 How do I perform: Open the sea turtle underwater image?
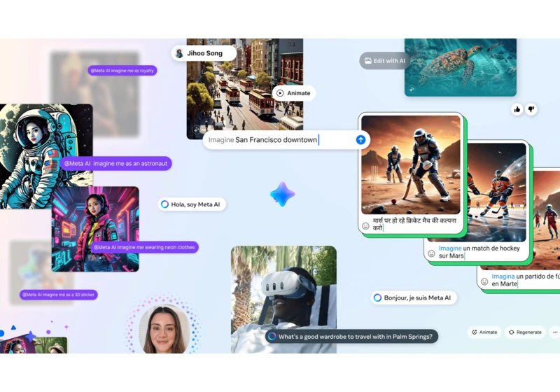[461, 67]
